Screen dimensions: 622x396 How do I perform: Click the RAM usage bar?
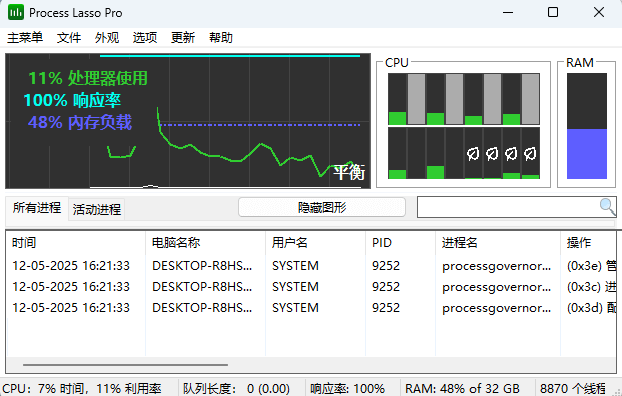[x=587, y=126]
